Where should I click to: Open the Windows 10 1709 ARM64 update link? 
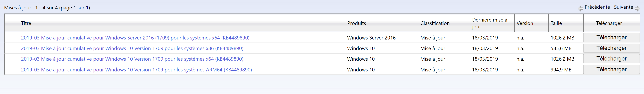click(136, 70)
